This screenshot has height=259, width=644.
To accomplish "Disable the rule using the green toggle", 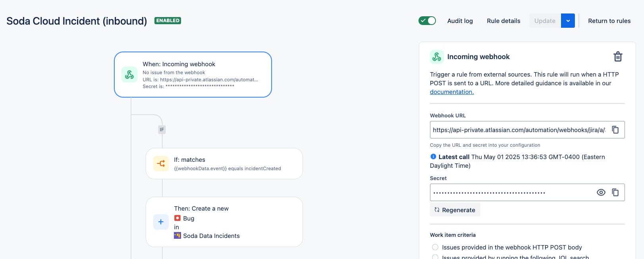I will (x=427, y=21).
